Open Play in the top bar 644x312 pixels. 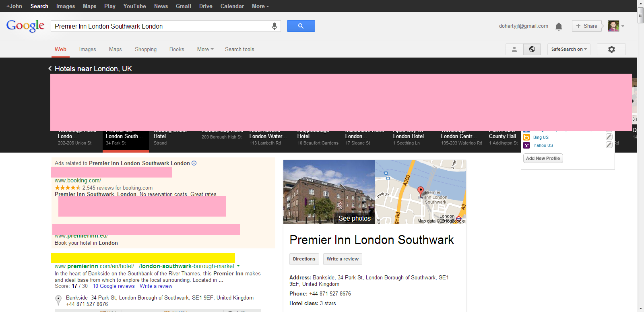110,6
